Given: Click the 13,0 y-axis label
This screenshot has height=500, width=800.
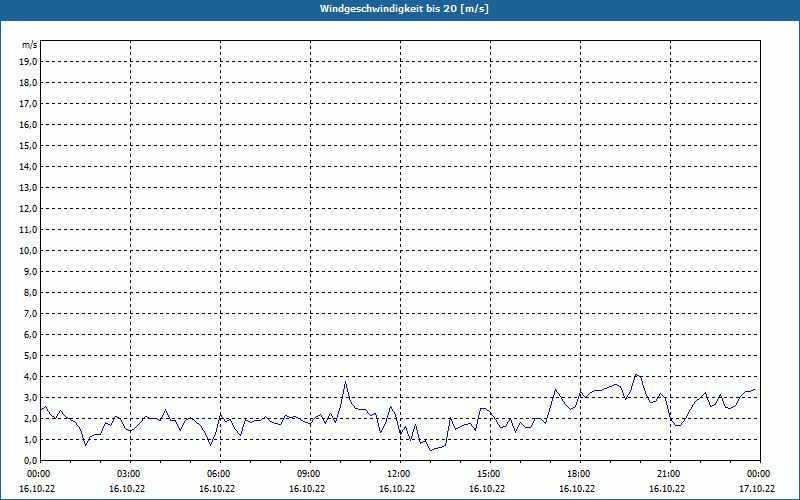Looking at the screenshot, I should pyautogui.click(x=29, y=188).
